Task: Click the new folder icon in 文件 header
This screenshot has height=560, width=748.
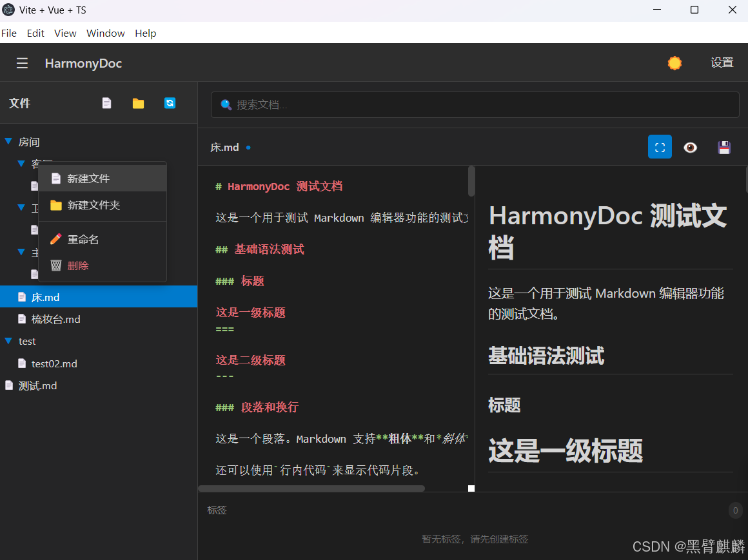Action: [x=139, y=103]
